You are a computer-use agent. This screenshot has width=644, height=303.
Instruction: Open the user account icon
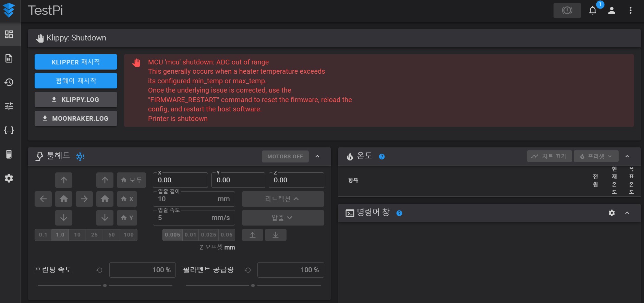(612, 11)
